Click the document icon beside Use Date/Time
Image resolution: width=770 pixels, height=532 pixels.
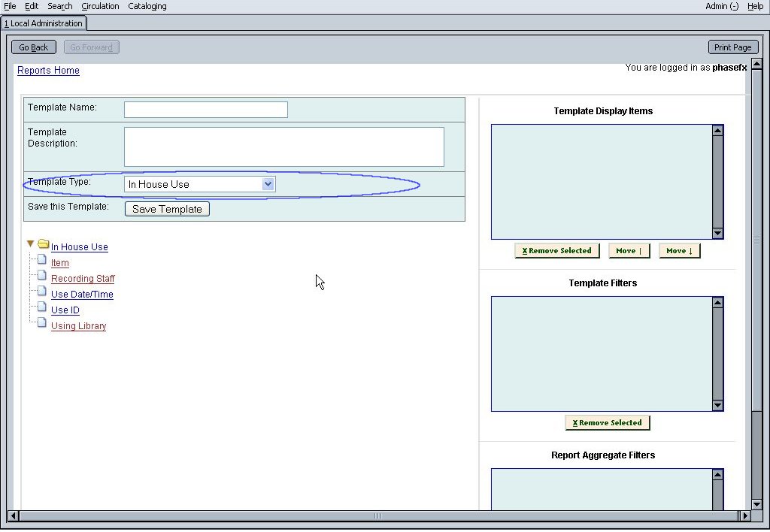click(42, 292)
